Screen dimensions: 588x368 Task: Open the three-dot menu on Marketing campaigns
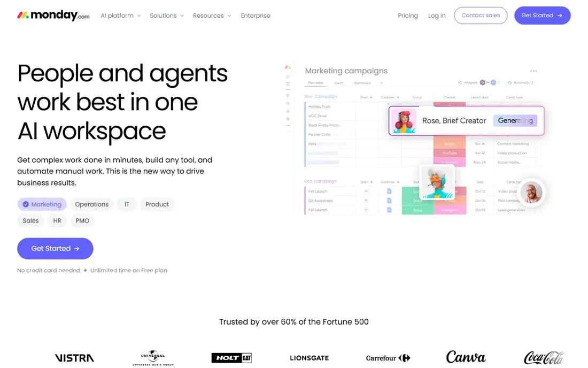[533, 71]
